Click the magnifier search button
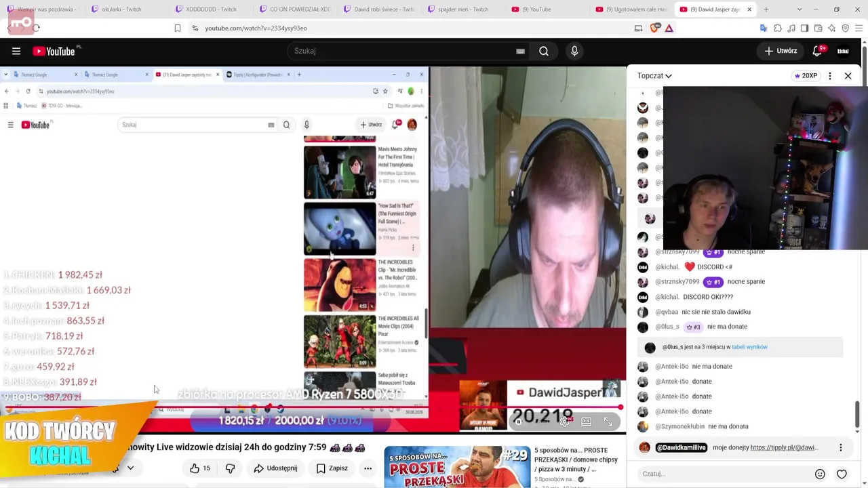Image resolution: width=868 pixels, height=488 pixels. 544,51
